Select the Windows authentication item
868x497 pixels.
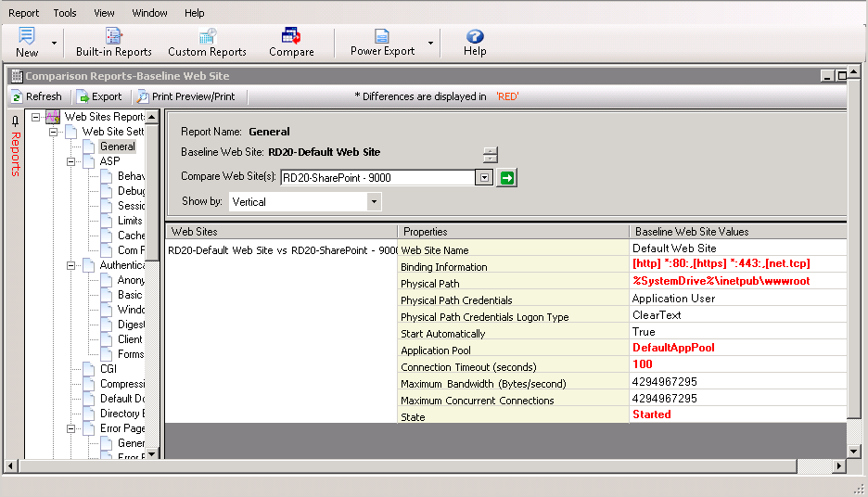pos(131,310)
